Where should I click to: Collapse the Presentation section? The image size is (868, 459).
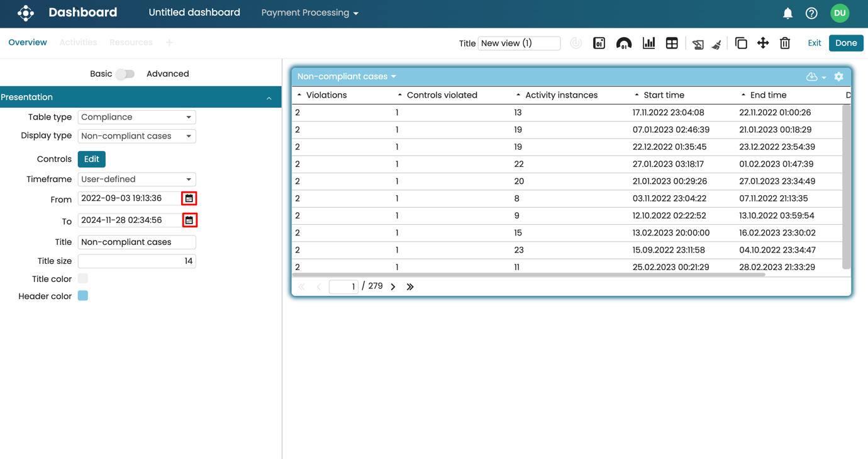coord(269,98)
